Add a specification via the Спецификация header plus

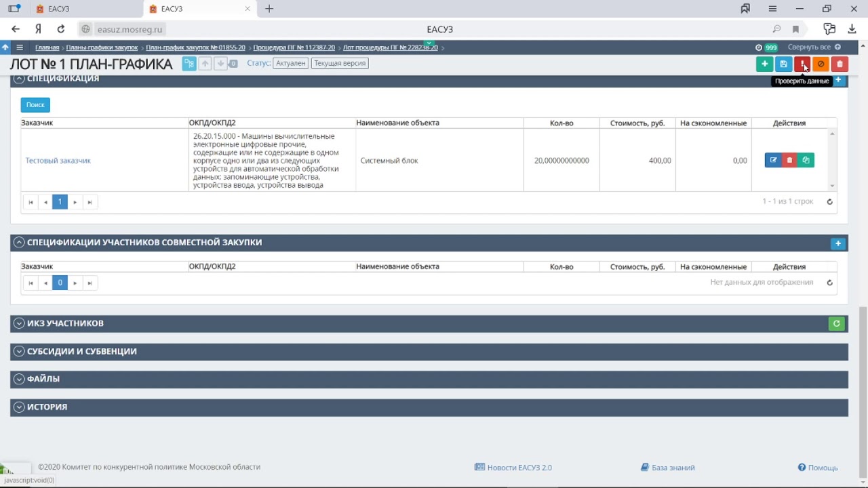pos(839,80)
